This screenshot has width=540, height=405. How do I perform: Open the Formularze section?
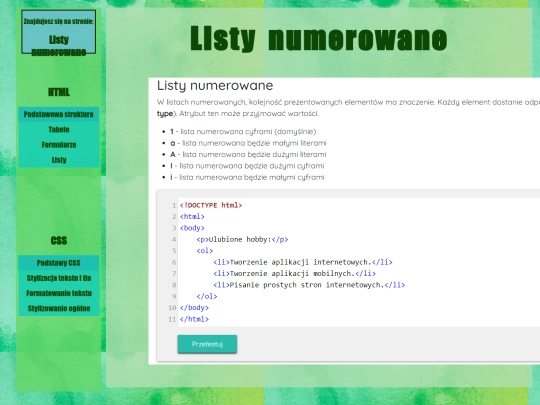tap(59, 145)
